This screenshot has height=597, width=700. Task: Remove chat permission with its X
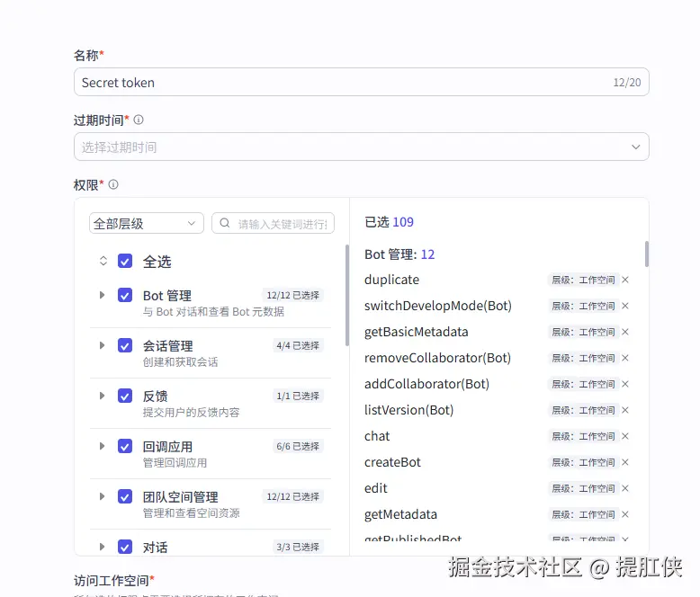[x=625, y=436]
